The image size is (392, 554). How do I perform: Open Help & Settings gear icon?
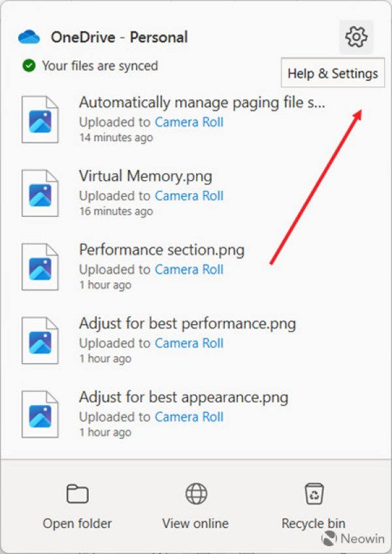(x=356, y=37)
